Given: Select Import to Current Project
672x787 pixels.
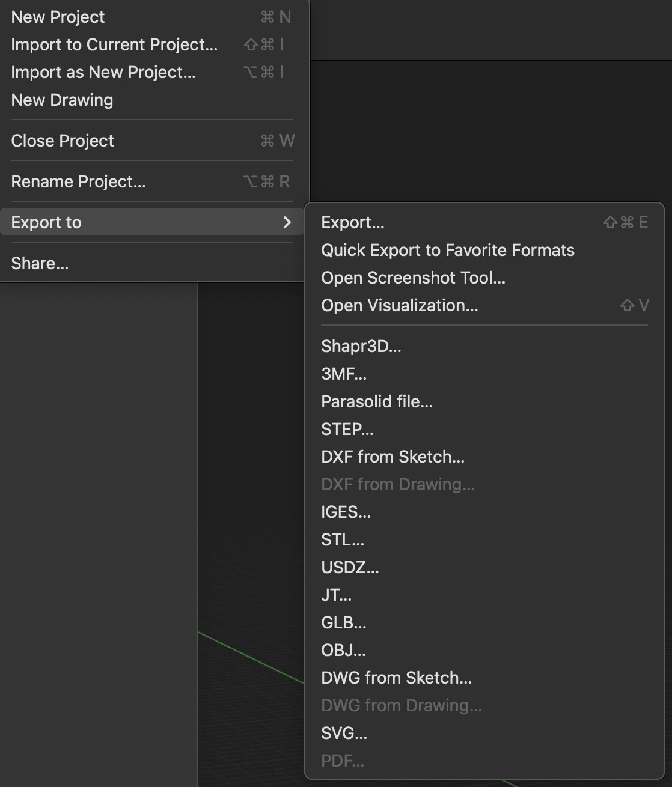Looking at the screenshot, I should [151, 44].
